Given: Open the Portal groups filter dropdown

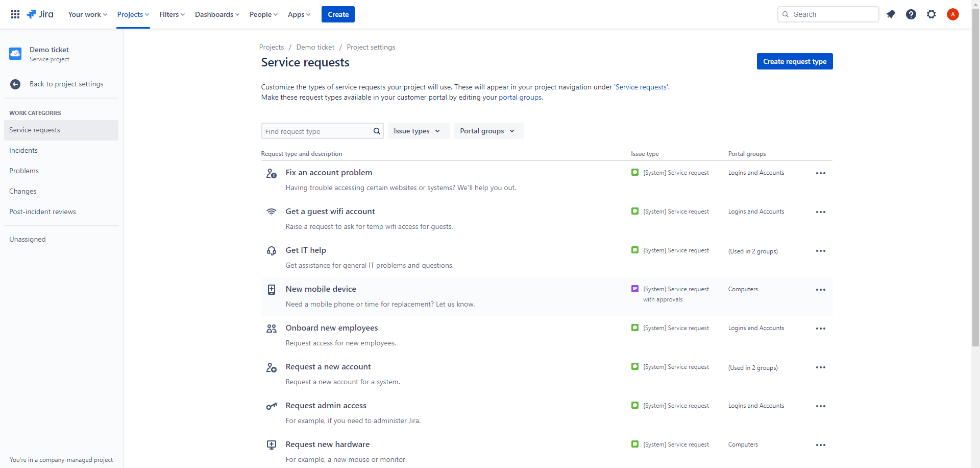Looking at the screenshot, I should tap(487, 131).
